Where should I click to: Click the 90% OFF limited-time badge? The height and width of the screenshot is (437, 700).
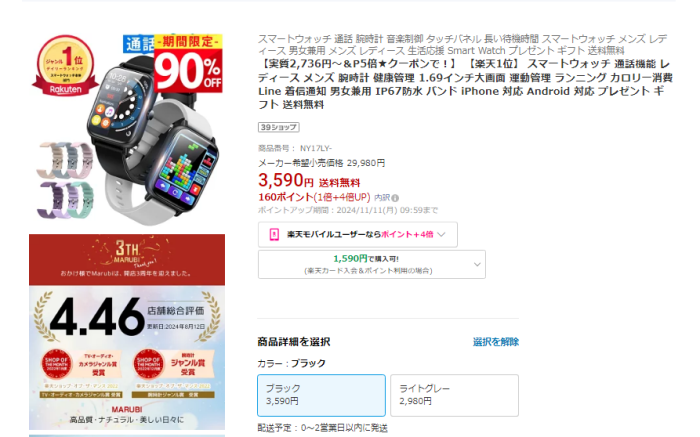pos(188,63)
